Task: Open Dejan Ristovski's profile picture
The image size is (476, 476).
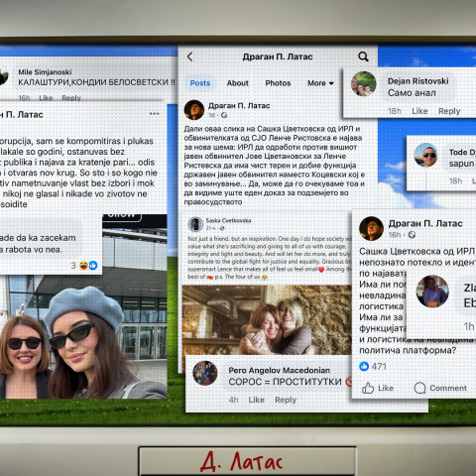Action: coord(364,83)
